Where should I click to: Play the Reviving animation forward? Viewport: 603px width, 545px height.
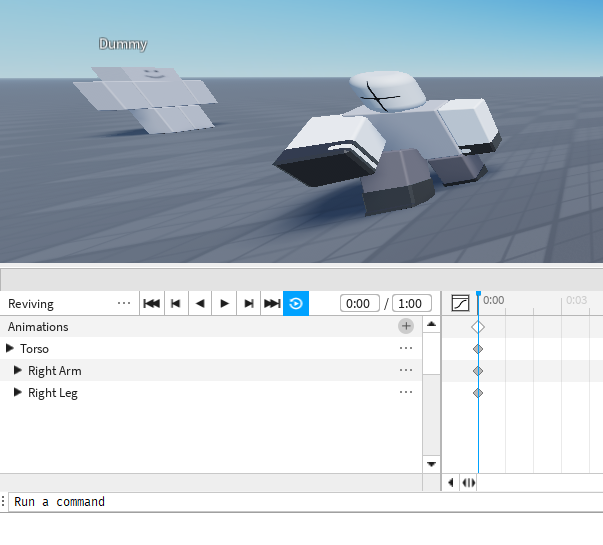click(x=224, y=303)
